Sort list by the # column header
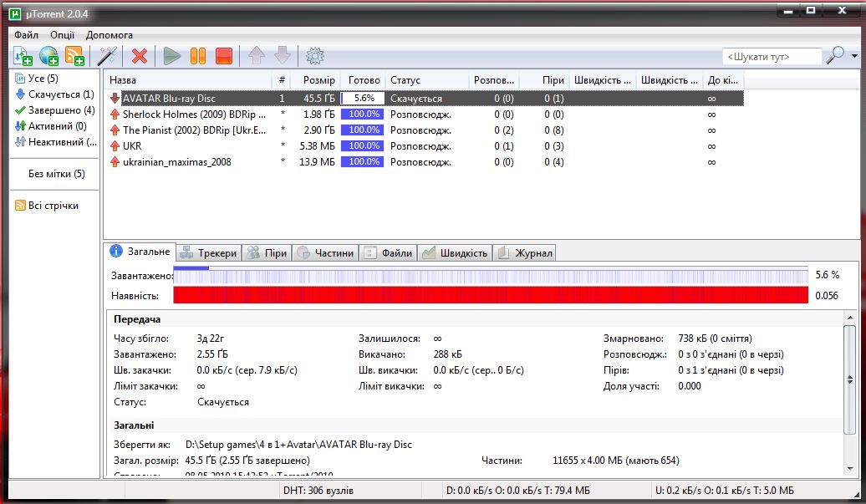The height and width of the screenshot is (504, 866). click(281, 80)
